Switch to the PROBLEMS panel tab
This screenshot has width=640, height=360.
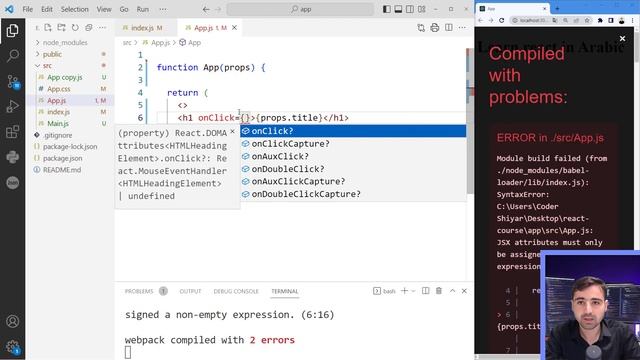(x=139, y=291)
